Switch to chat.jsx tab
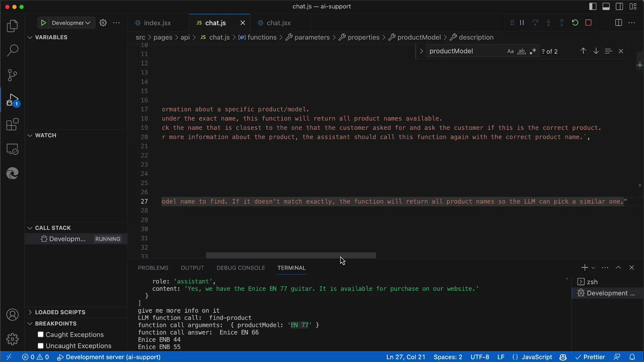Screen dimensions: 644x362 (279, 23)
